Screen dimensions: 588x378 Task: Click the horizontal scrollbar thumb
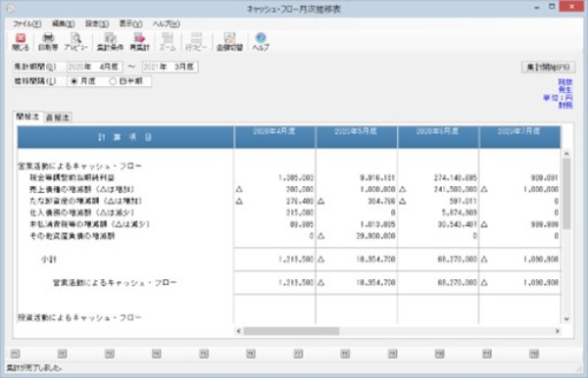[291, 331]
